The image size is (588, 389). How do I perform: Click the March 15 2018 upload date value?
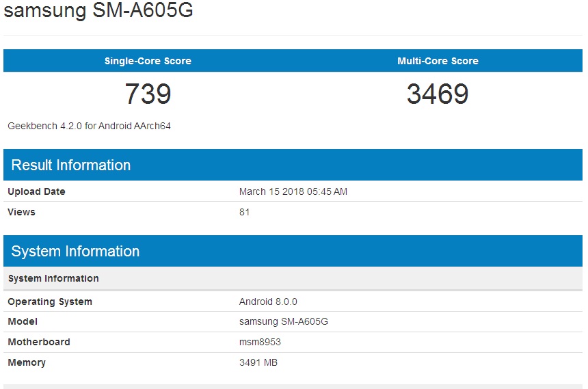pyautogui.click(x=293, y=191)
